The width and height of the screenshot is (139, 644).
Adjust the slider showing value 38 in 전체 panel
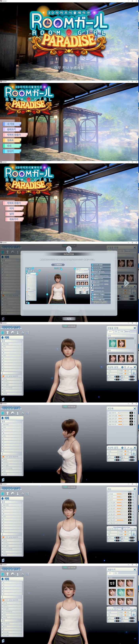click(x=123, y=418)
